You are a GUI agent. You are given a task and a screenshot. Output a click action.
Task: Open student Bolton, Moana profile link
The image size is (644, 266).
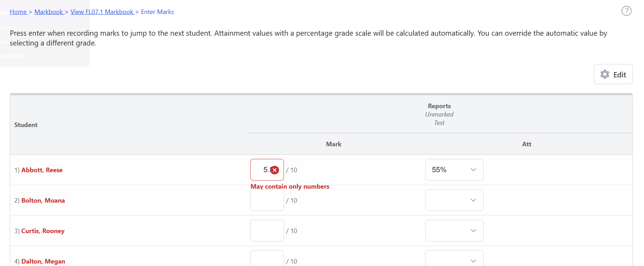pos(43,201)
